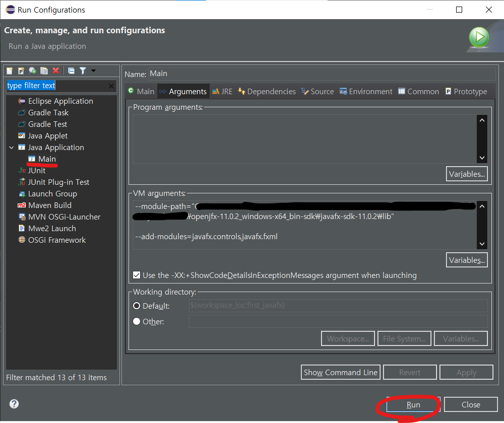
Task: Open the Common tab
Action: pos(418,92)
